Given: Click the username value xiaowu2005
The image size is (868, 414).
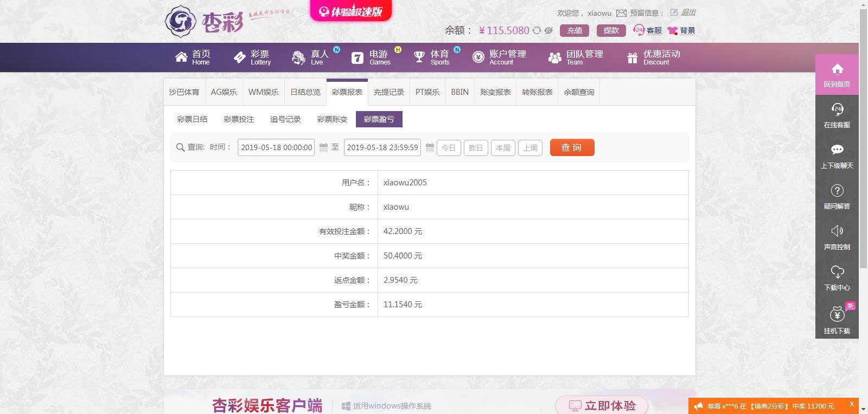Looking at the screenshot, I should 405,183.
